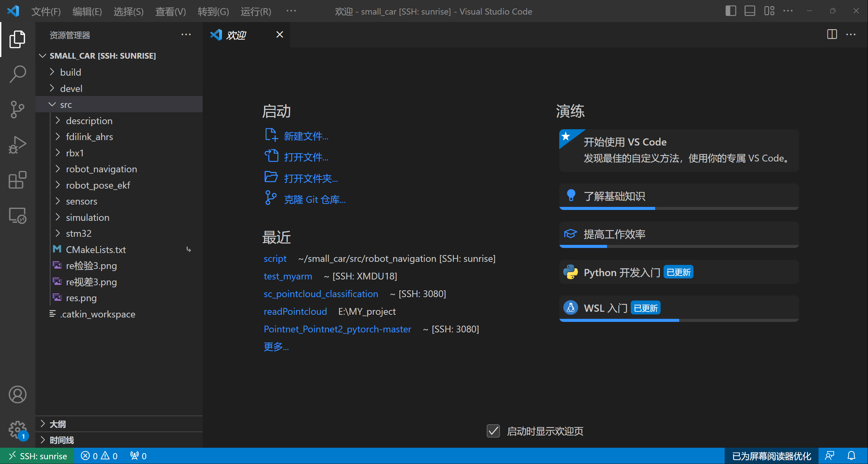Viewport: 868px width, 464px height.
Task: Toggle primary sidebar layout icon
Action: pos(731,11)
